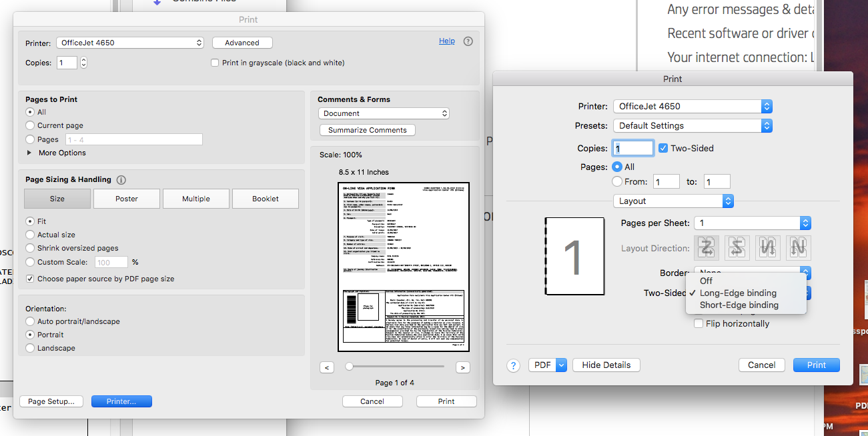Switch to Poster page sizing tab

(x=127, y=199)
